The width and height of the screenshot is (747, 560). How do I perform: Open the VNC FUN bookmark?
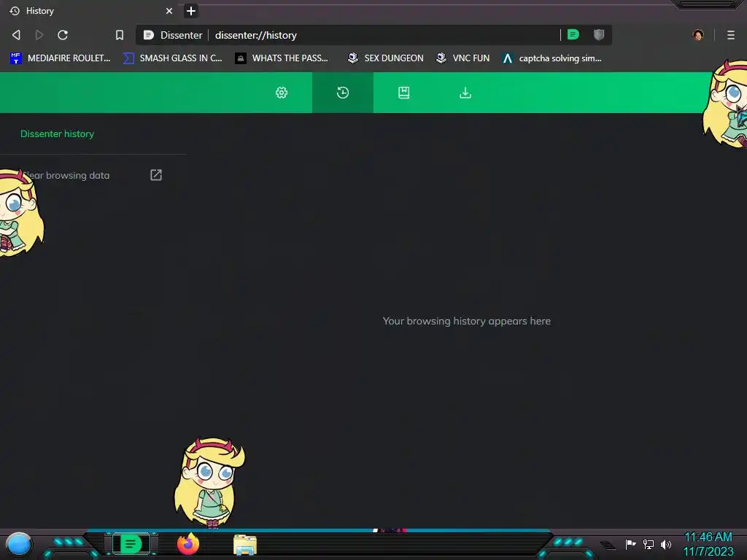tap(463, 58)
